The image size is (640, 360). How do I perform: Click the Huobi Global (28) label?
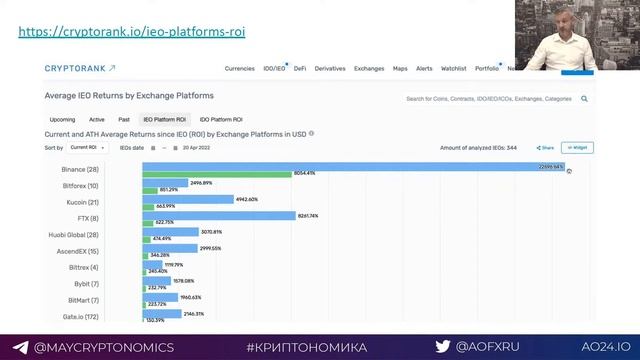73,235
